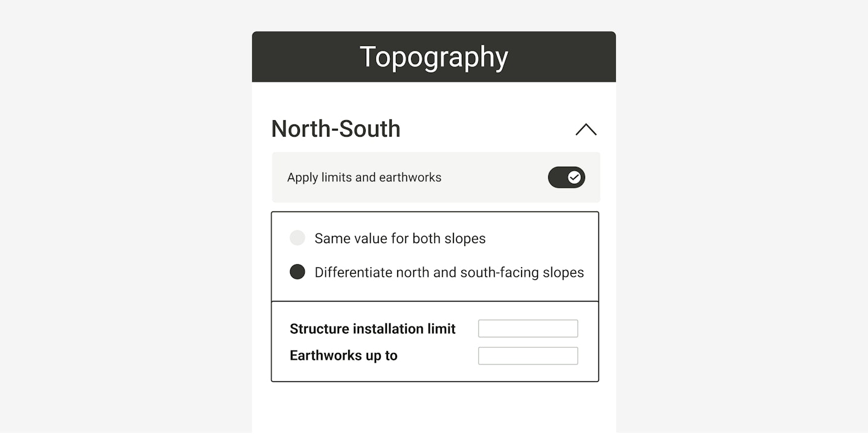Click the upward arrow beside North-South

coord(586,129)
